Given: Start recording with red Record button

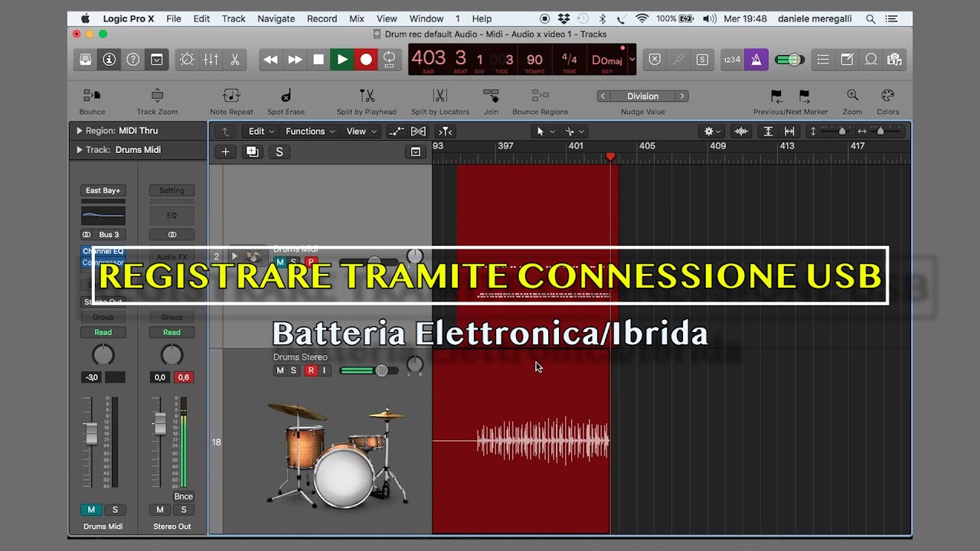Looking at the screenshot, I should 366,59.
